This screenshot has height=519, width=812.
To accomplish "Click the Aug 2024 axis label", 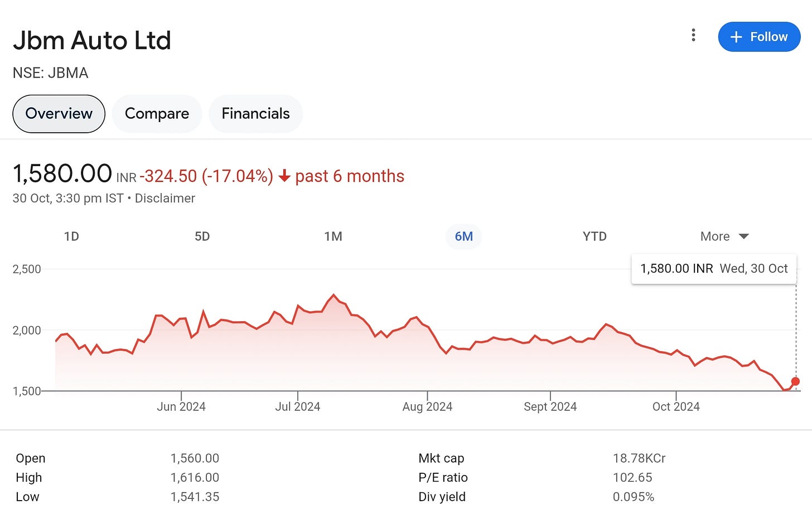I will click(427, 407).
